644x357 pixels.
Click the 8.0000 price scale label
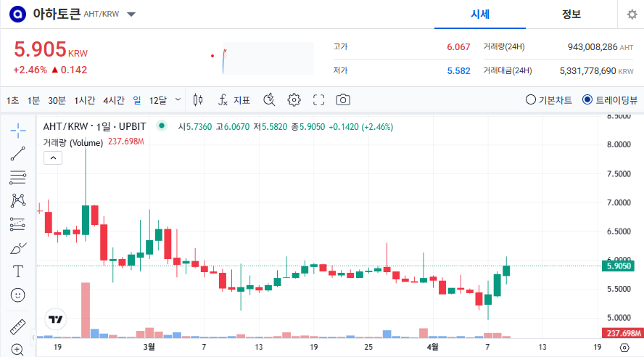[x=619, y=144]
